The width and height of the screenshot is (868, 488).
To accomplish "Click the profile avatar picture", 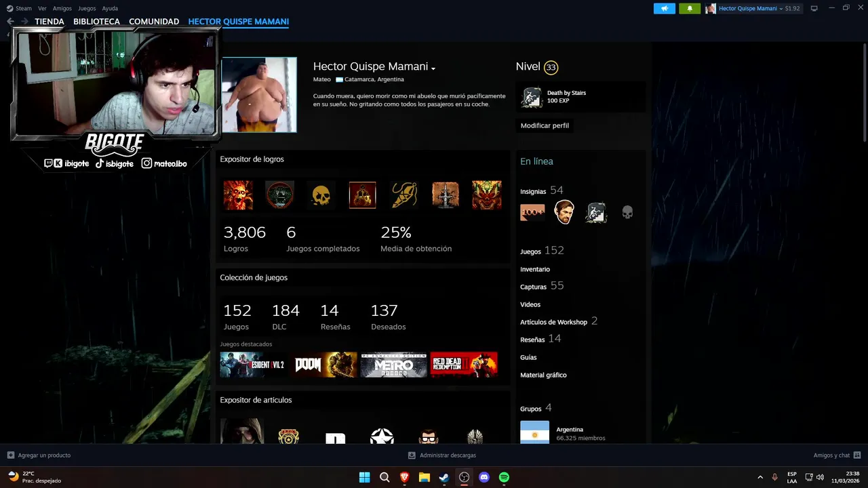I will [259, 94].
